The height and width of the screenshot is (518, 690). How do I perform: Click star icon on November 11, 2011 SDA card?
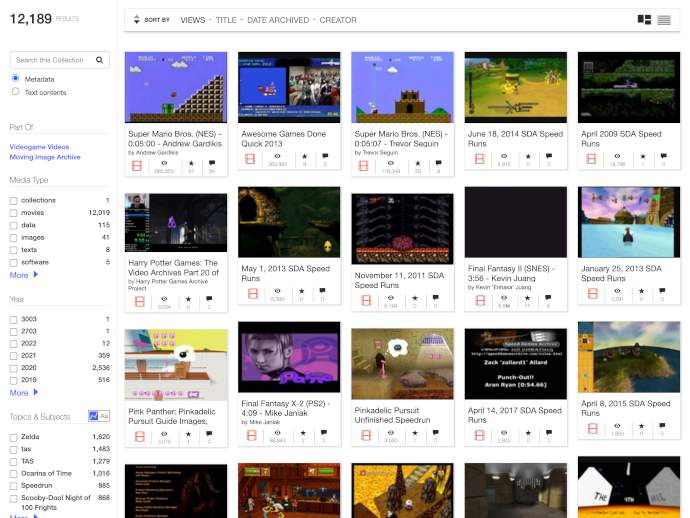pos(415,298)
